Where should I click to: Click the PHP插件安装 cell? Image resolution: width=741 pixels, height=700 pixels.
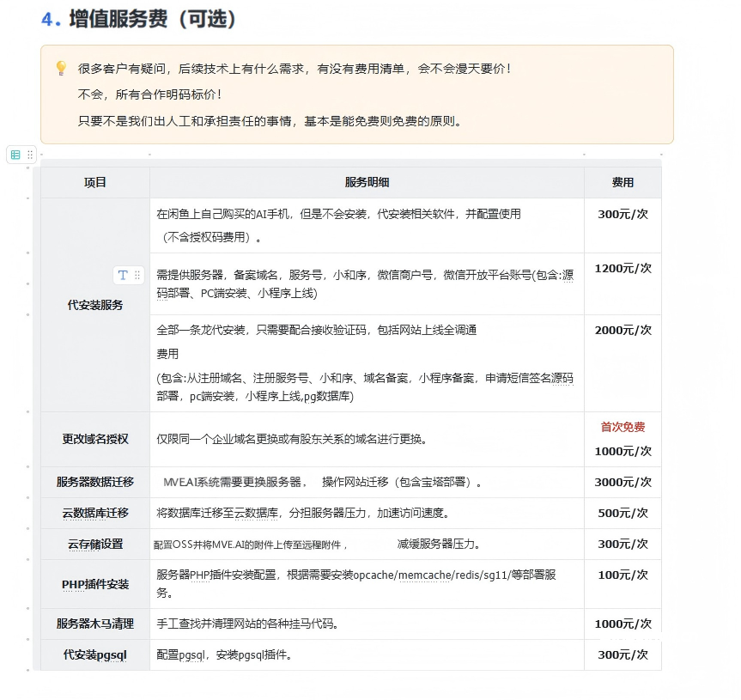pyautogui.click(x=95, y=584)
